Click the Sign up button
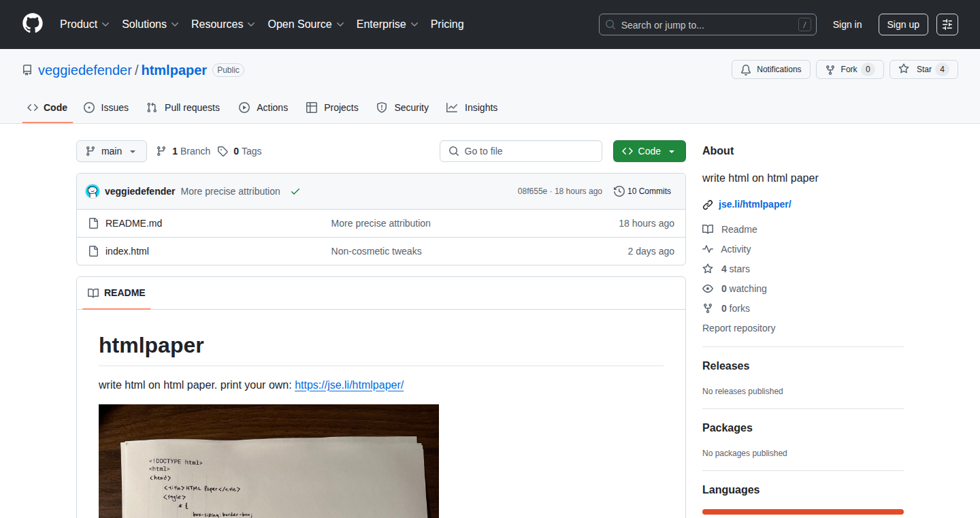Image resolution: width=980 pixels, height=518 pixels. [x=903, y=25]
